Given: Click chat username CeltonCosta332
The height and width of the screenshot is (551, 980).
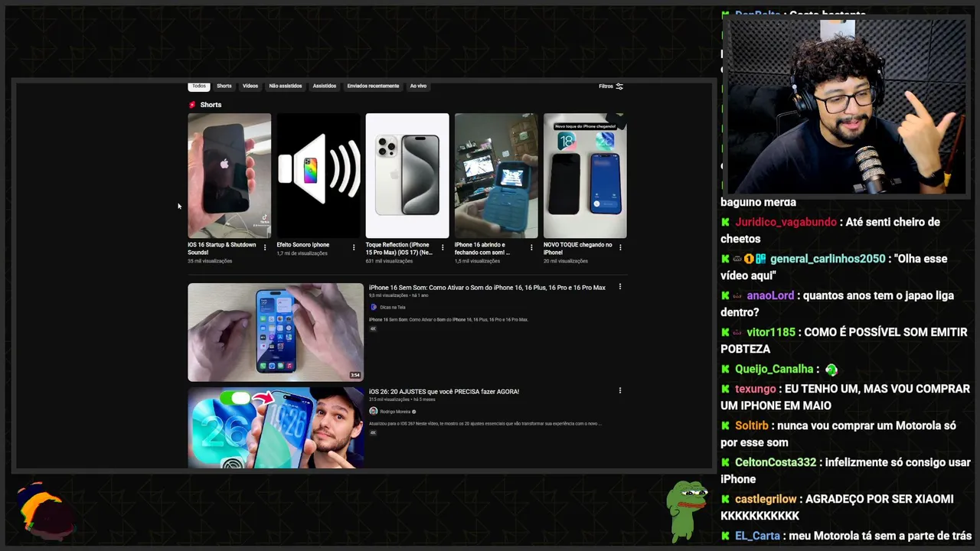Looking at the screenshot, I should 776,462.
